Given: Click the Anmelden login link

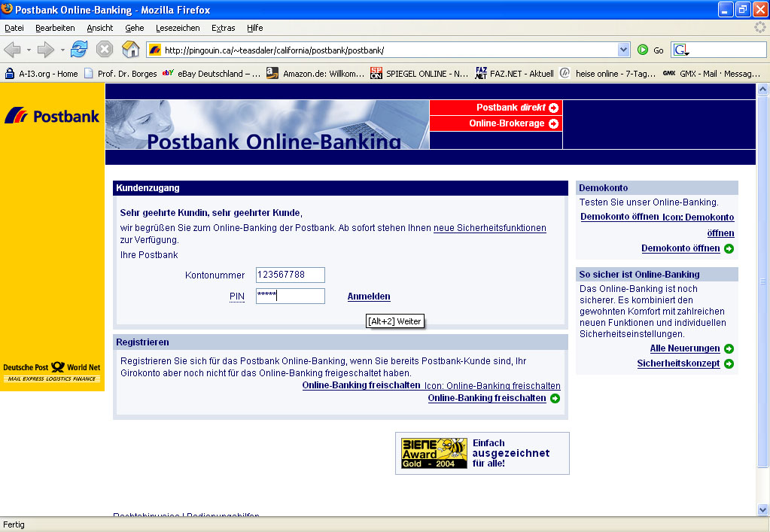Looking at the screenshot, I should click(369, 296).
